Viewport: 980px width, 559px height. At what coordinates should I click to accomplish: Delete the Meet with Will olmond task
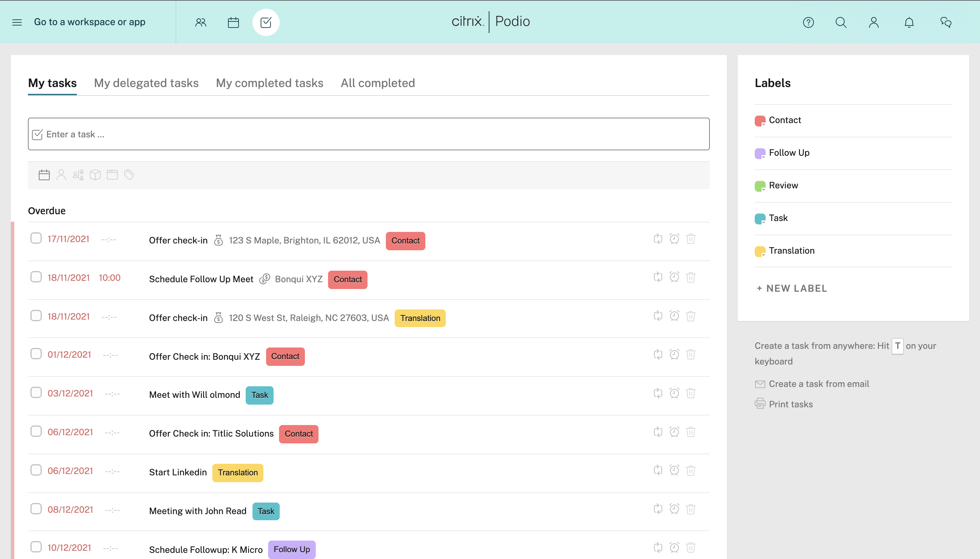pos(690,393)
